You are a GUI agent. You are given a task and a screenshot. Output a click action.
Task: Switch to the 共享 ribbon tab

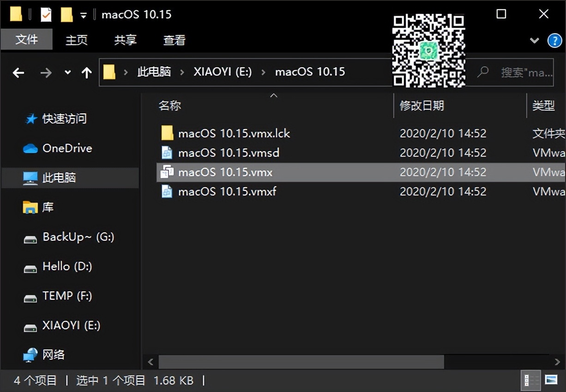click(125, 40)
